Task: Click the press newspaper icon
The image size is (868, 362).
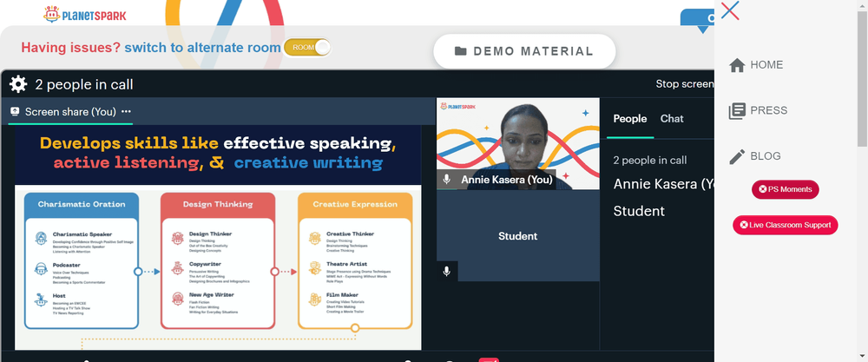Action: click(737, 111)
